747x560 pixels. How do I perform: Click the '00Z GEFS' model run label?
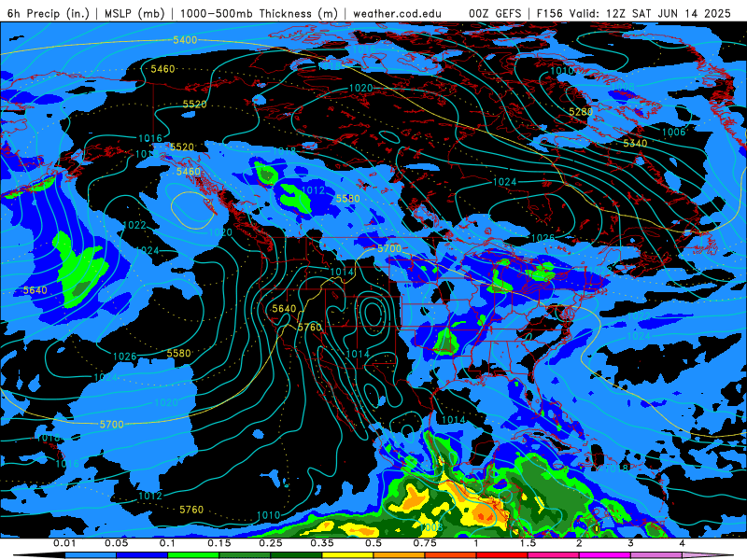coord(495,13)
